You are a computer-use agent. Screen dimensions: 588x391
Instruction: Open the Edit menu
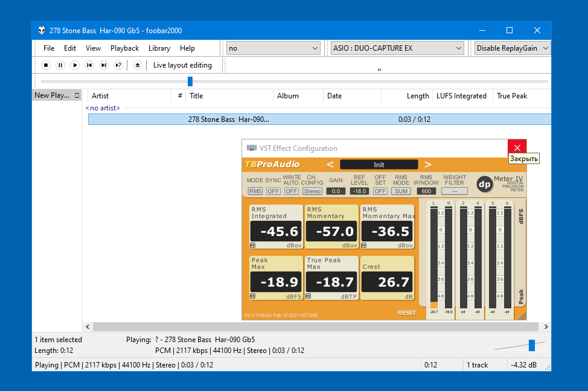(70, 48)
